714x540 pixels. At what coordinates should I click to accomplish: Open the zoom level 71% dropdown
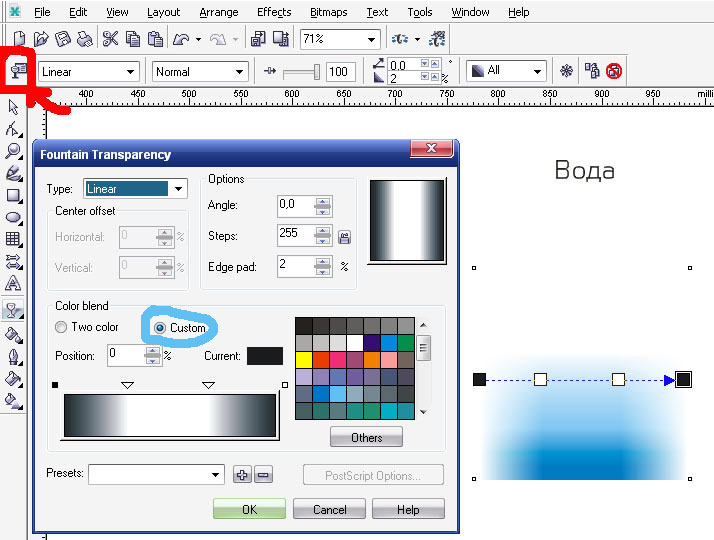pyautogui.click(x=340, y=39)
